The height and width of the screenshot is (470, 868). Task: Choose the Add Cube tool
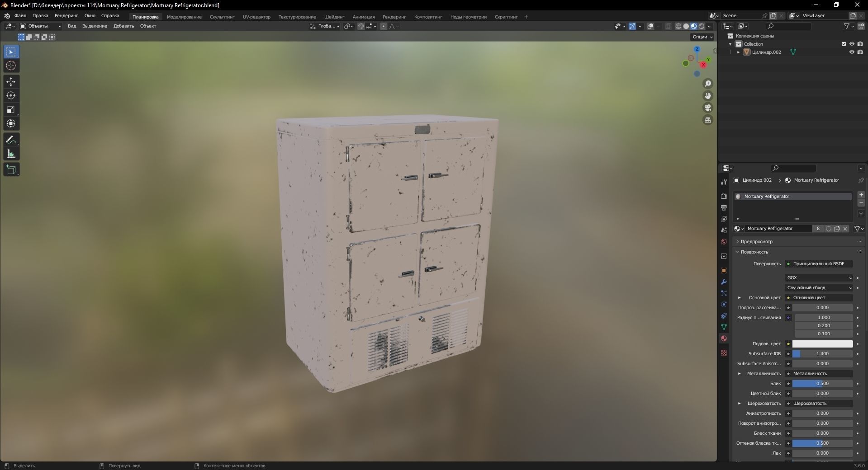click(11, 169)
